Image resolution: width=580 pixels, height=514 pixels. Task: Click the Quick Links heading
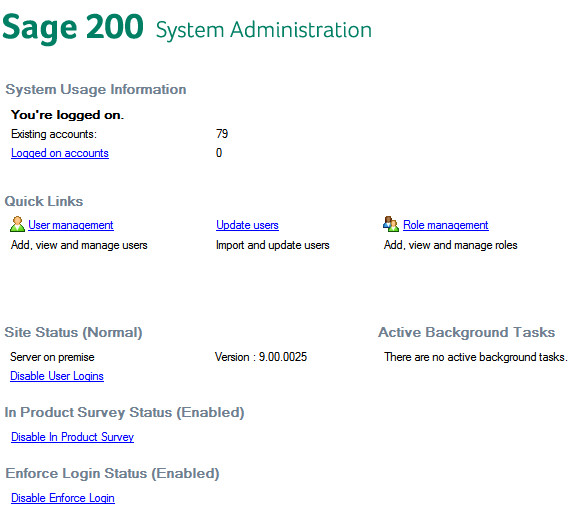click(44, 202)
